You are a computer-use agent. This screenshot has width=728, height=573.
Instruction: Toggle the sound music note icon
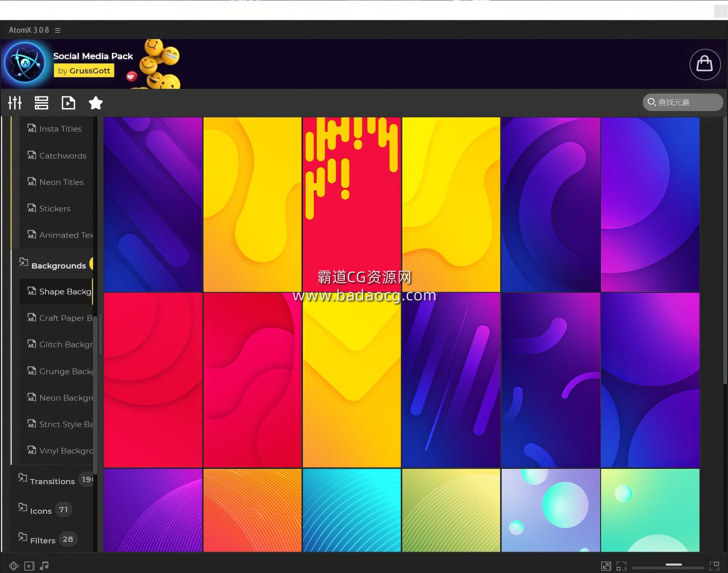[x=44, y=566]
